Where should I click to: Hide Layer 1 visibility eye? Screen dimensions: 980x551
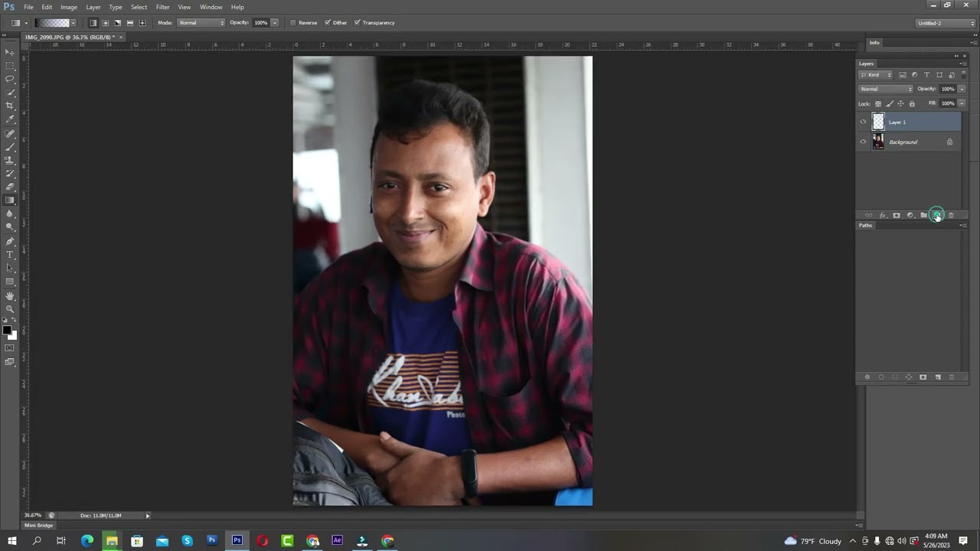tap(863, 122)
